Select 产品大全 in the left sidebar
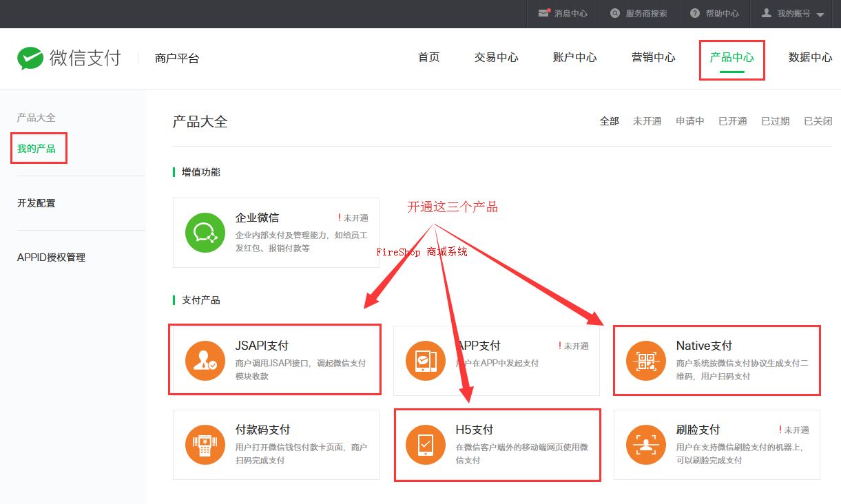The width and height of the screenshot is (841, 504). [37, 118]
